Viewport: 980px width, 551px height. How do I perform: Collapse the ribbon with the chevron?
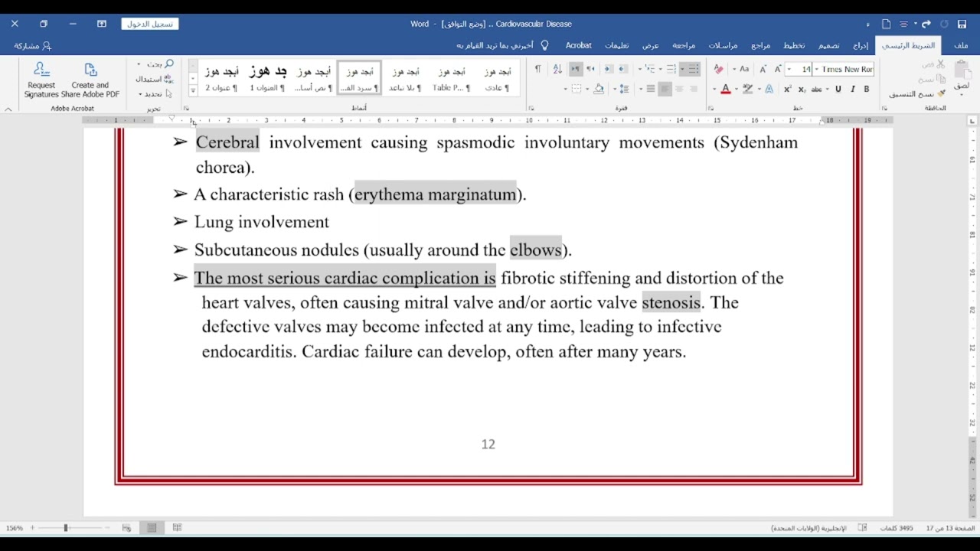click(x=8, y=109)
